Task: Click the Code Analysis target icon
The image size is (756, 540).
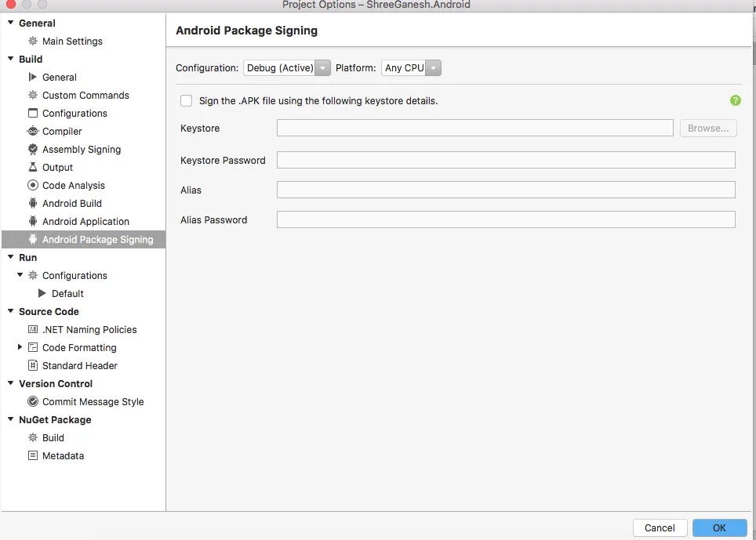Action: tap(32, 185)
